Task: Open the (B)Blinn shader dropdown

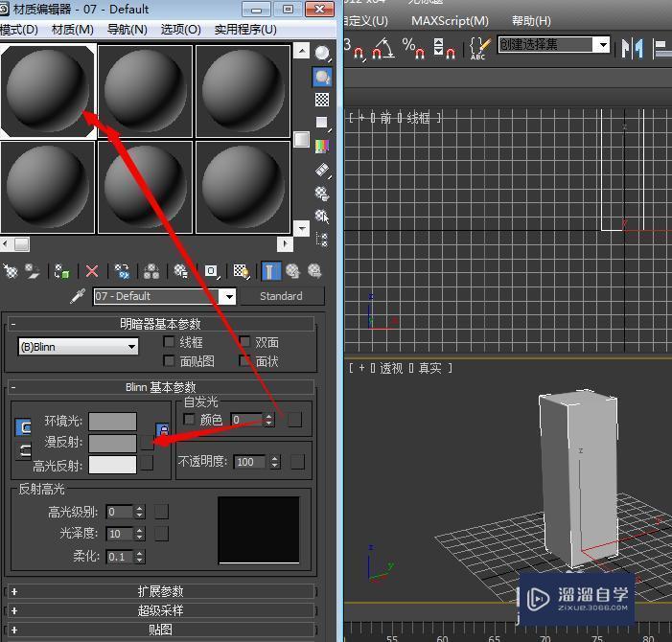Action: coord(78,347)
